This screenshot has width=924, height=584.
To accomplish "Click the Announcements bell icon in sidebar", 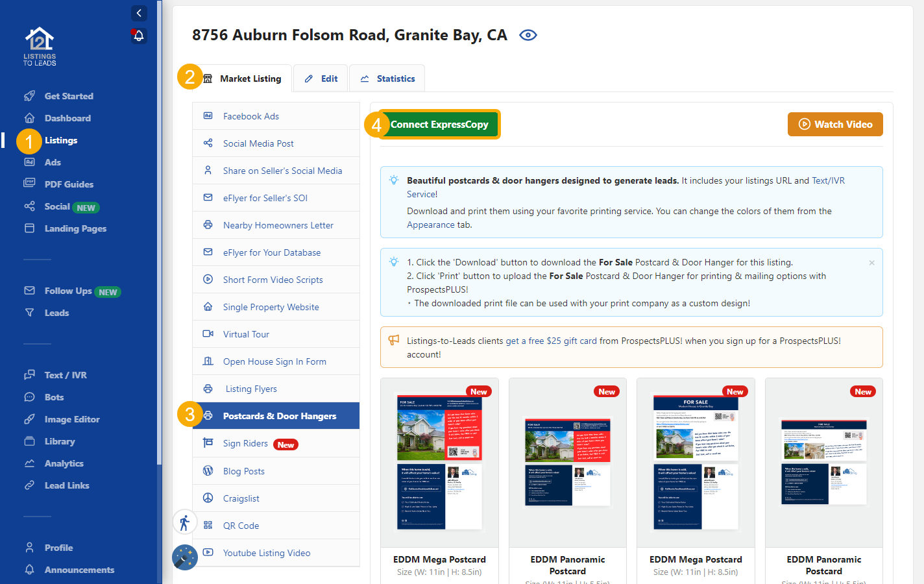I will pyautogui.click(x=29, y=570).
